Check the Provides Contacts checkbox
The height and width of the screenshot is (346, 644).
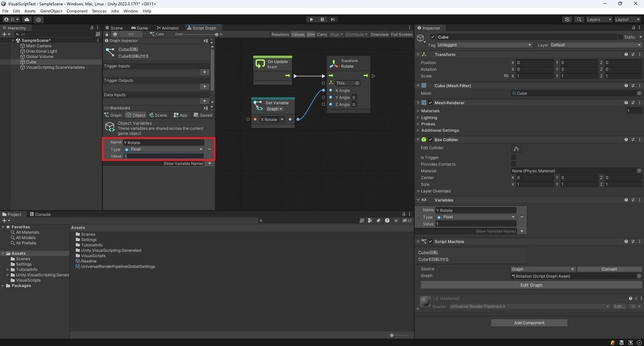pos(514,164)
